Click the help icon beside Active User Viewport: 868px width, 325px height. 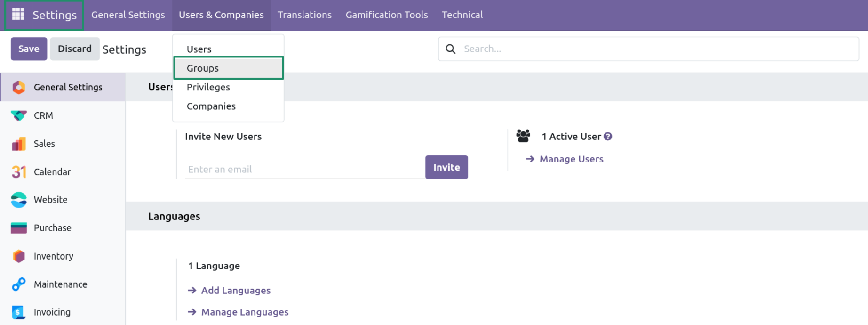click(x=608, y=137)
